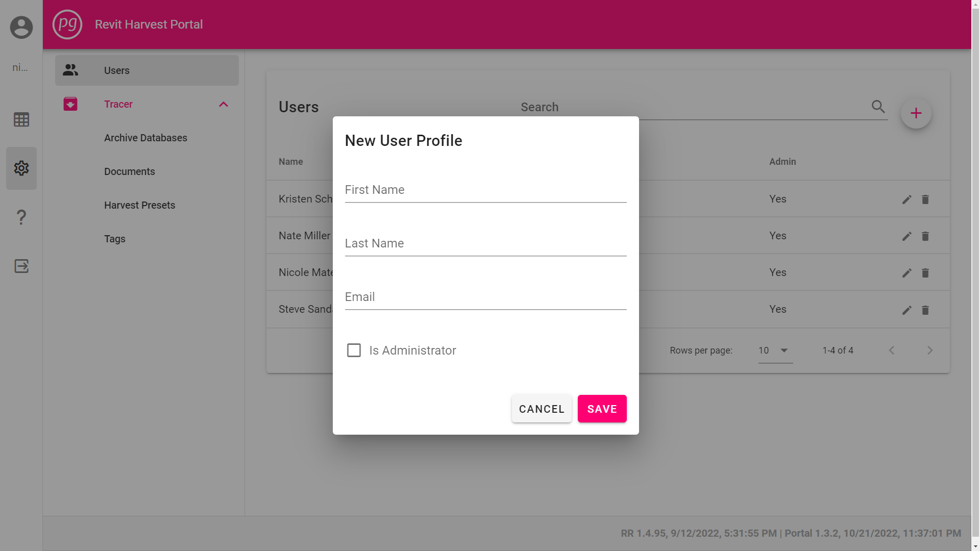Viewport: 980px width, 551px height.
Task: Open the rows per page dropdown
Action: click(x=774, y=350)
